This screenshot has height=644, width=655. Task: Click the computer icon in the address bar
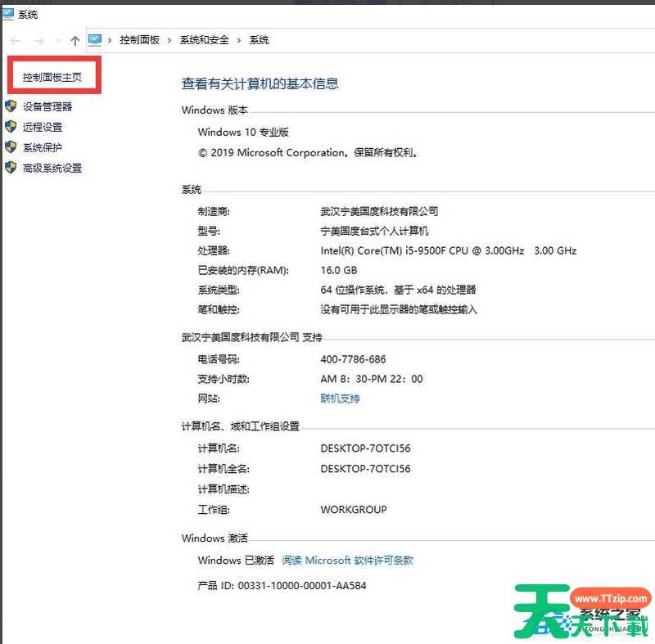tap(96, 39)
